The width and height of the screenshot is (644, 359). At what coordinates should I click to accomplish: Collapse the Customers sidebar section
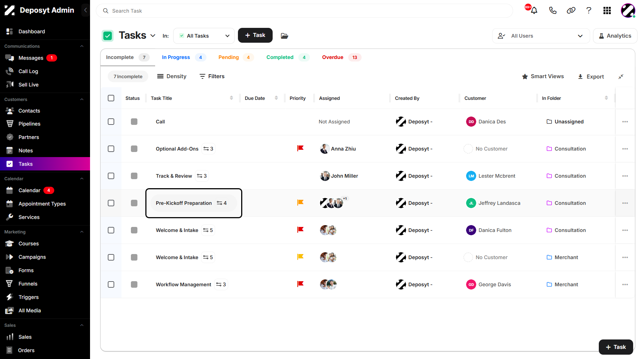pos(82,100)
